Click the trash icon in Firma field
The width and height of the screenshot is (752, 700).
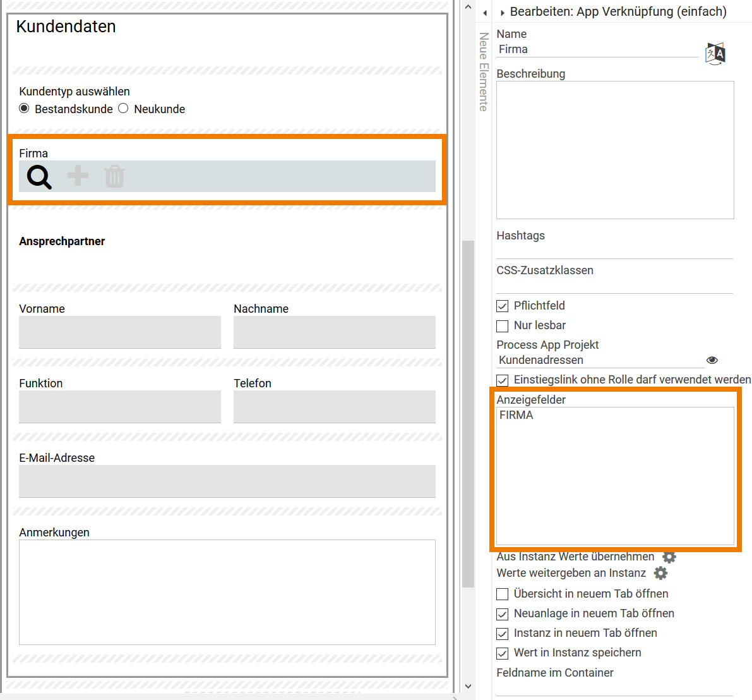(114, 176)
